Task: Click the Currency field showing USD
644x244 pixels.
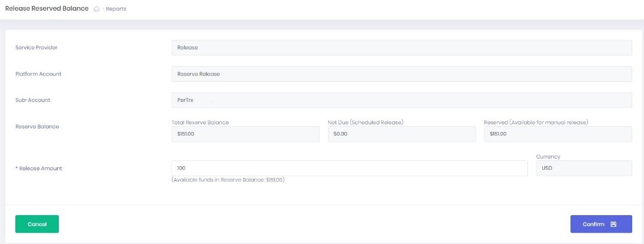Action: click(x=583, y=169)
